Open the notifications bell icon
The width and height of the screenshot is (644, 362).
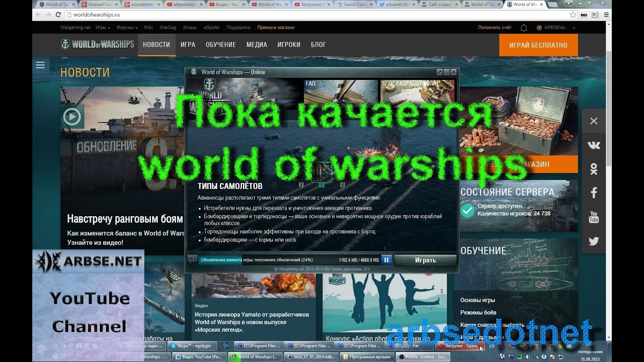(524, 28)
